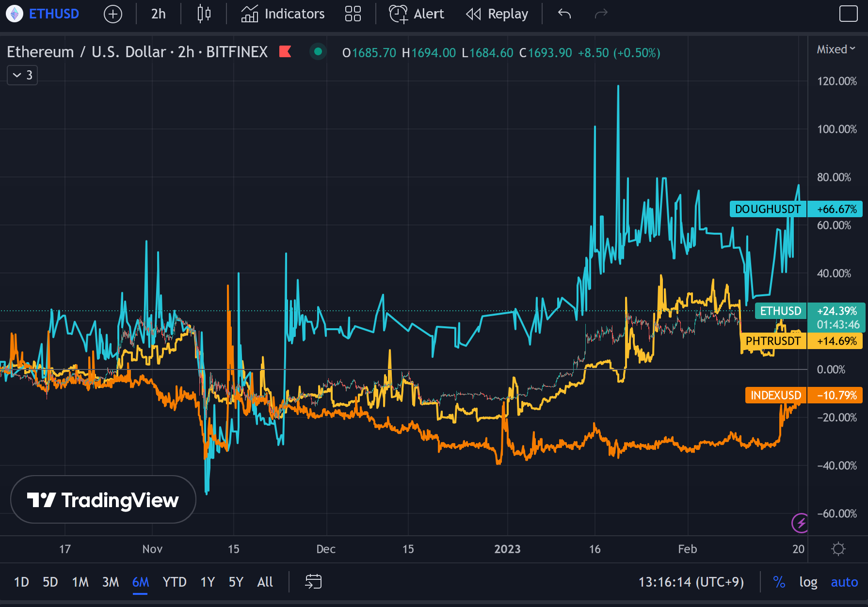Toggle auto scaling on the price axis

point(844,582)
